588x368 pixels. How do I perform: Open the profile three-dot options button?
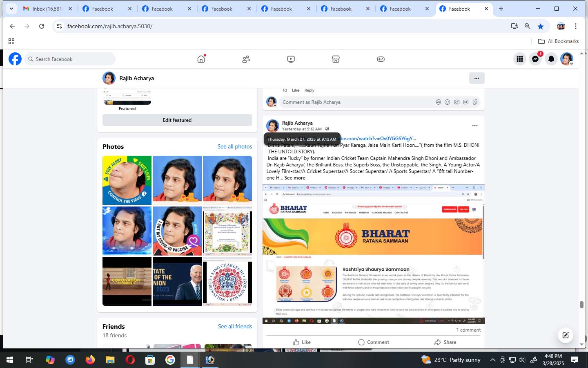(x=477, y=78)
